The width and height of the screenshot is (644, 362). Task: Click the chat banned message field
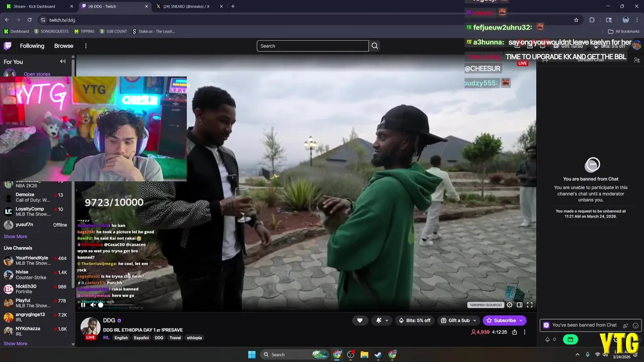pos(591,325)
